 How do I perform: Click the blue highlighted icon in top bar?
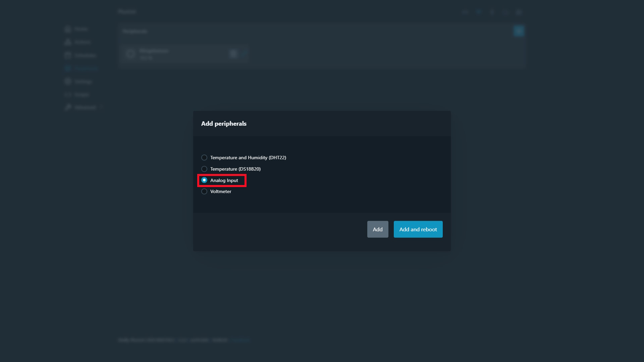[x=479, y=12]
